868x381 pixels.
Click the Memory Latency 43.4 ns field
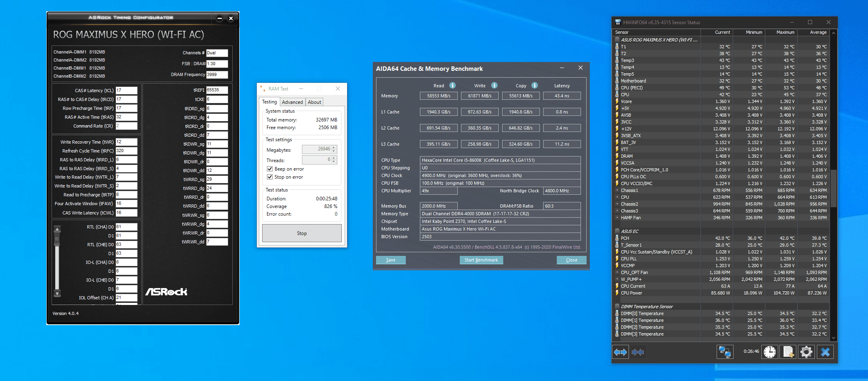(x=562, y=96)
